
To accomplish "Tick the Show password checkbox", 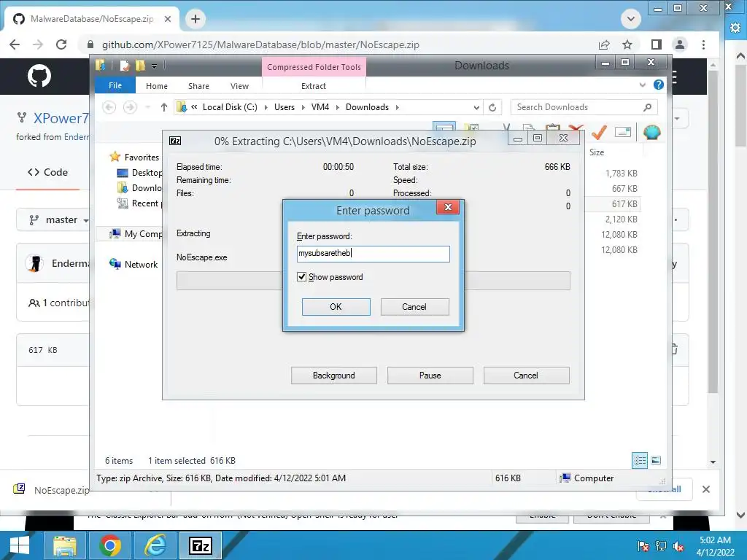I will 301,276.
